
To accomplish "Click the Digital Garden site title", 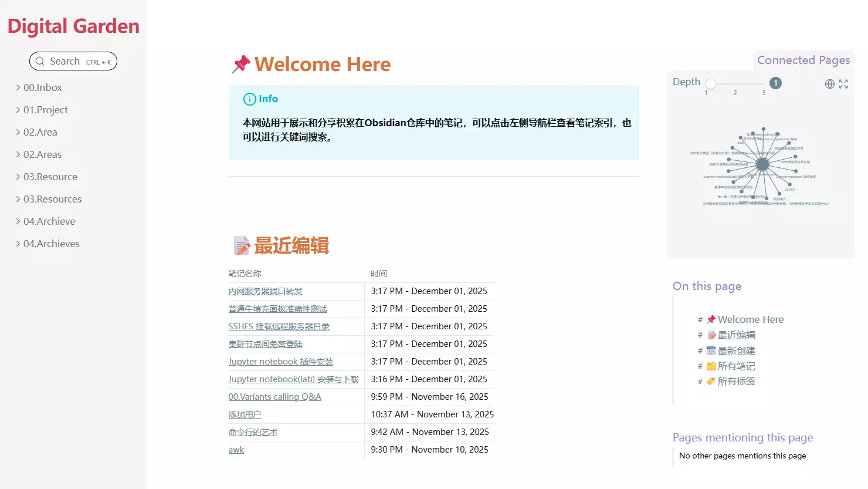I will click(73, 26).
